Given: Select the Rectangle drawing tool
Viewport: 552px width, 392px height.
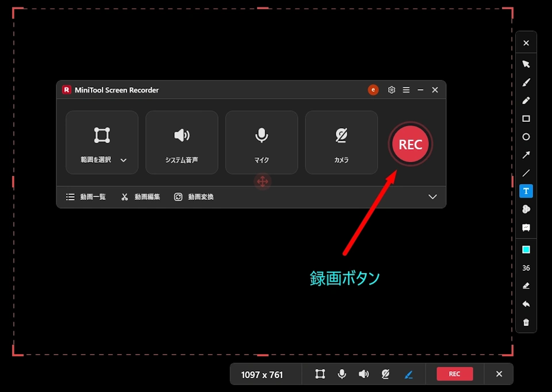Looking at the screenshot, I should 526,118.
